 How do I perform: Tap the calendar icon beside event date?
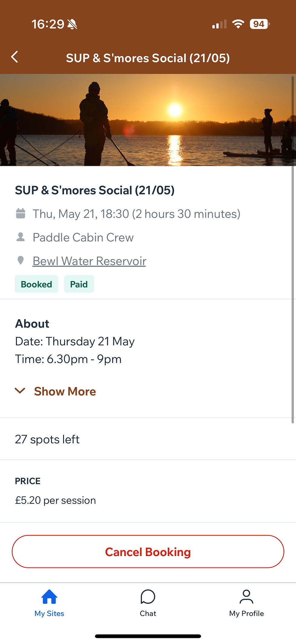coord(21,213)
